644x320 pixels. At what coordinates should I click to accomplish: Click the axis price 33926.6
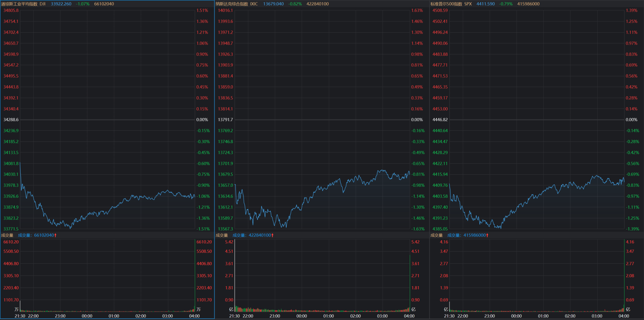click(x=11, y=196)
